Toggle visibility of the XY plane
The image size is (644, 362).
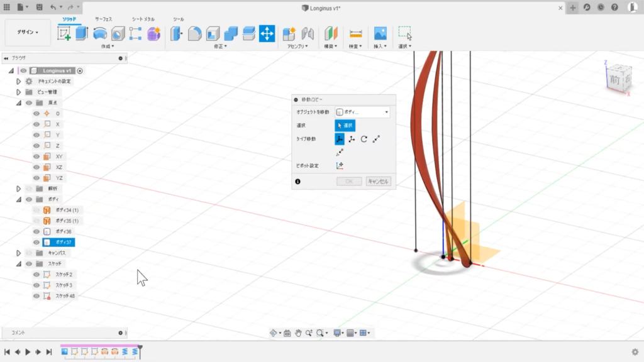pyautogui.click(x=36, y=156)
